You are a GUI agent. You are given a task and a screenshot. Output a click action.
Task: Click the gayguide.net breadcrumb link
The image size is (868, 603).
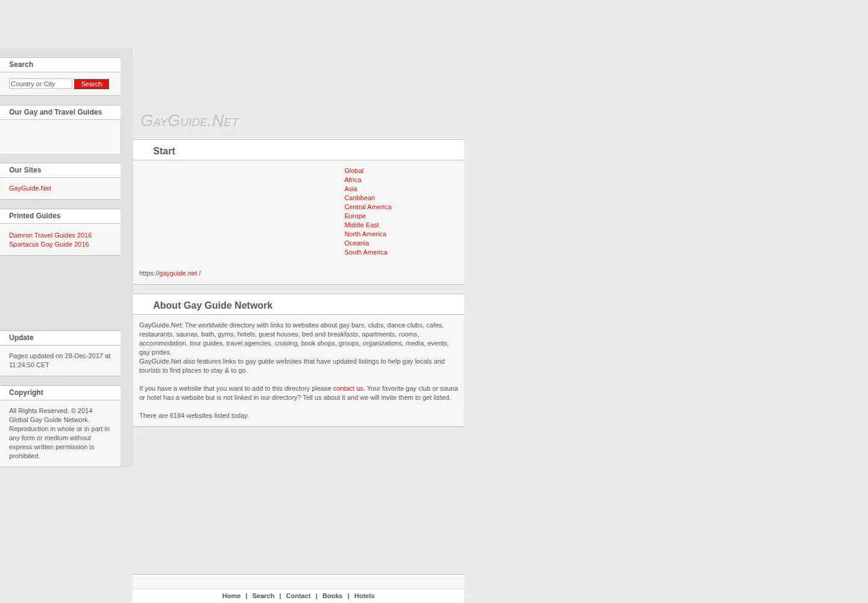tap(178, 273)
